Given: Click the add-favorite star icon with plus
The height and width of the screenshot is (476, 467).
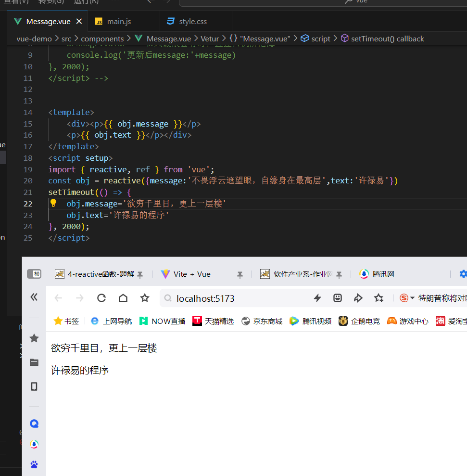Looking at the screenshot, I should click(379, 298).
